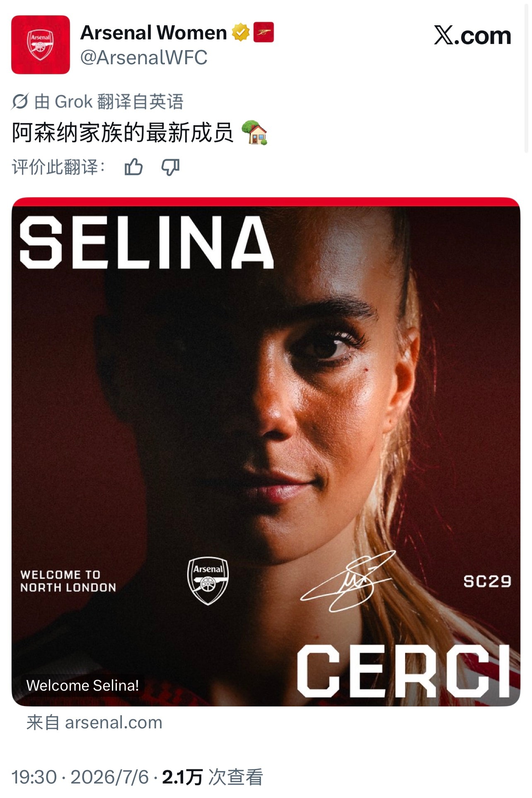Open the @ArsenalWFC handle
Screen dimensions: 532x798
click(144, 58)
